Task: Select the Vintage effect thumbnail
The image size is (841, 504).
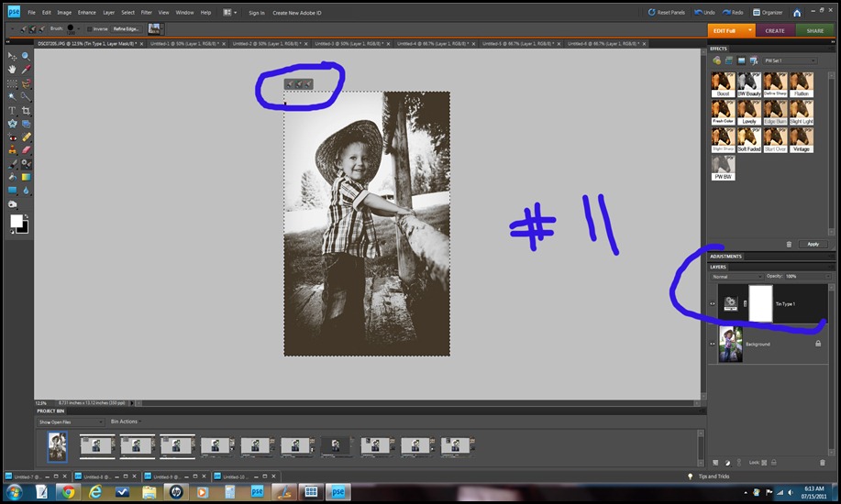Action: click(802, 140)
